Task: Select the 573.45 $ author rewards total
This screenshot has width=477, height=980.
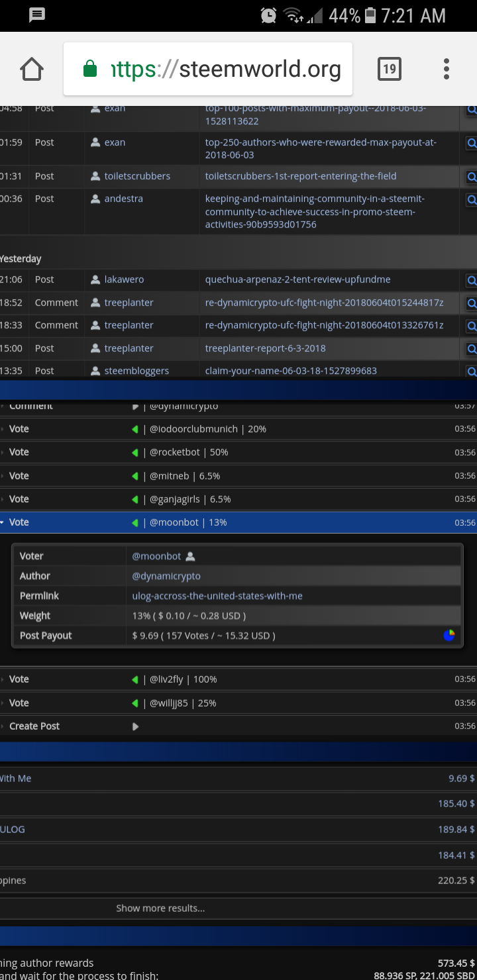Action: coord(456,963)
